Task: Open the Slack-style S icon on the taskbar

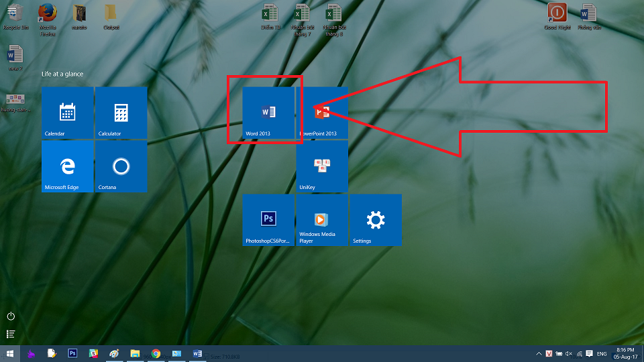Action: coord(93,353)
